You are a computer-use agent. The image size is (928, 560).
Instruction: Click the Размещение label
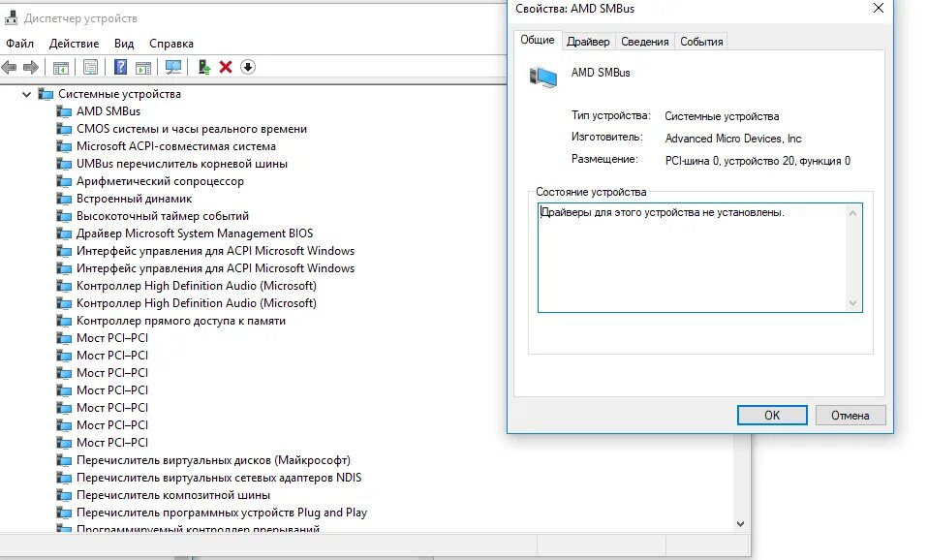[x=604, y=159]
